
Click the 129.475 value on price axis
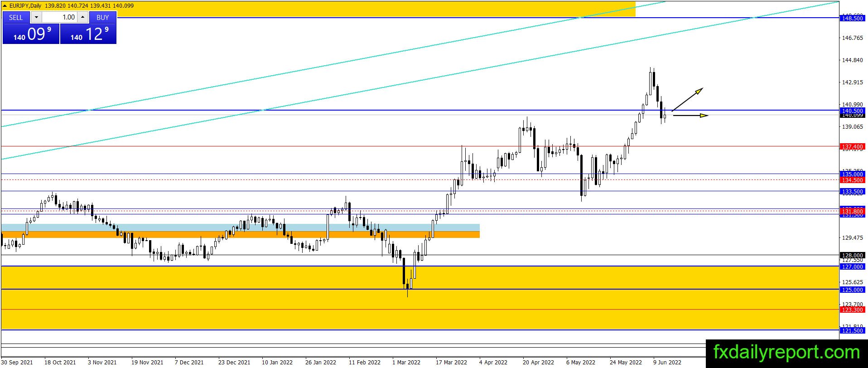point(852,238)
